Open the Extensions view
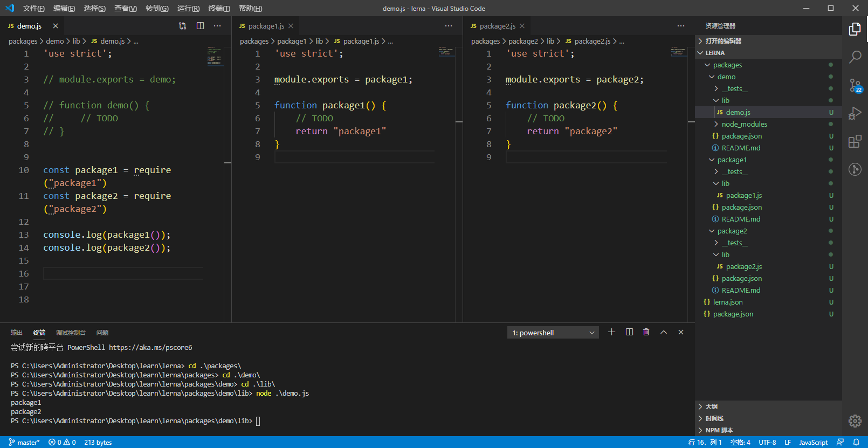This screenshot has height=448, width=868. pos(855,141)
